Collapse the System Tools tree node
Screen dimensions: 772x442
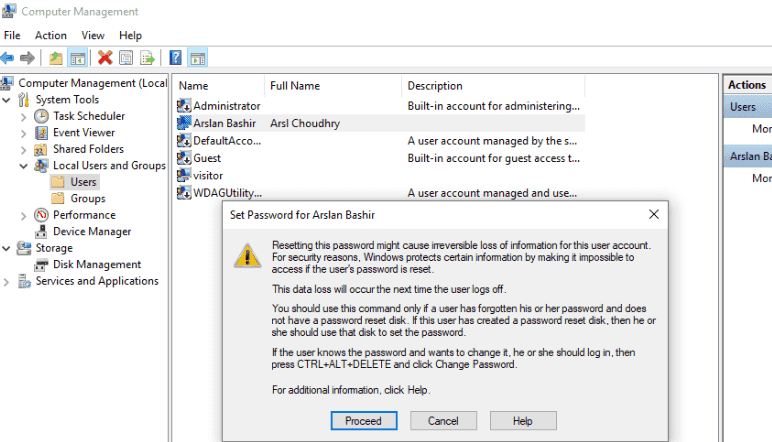(8, 100)
